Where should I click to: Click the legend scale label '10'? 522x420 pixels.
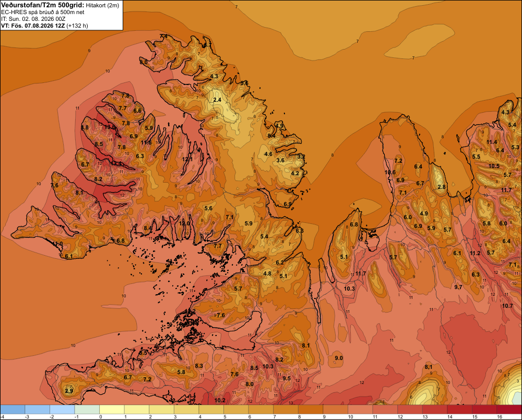(x=350, y=417)
